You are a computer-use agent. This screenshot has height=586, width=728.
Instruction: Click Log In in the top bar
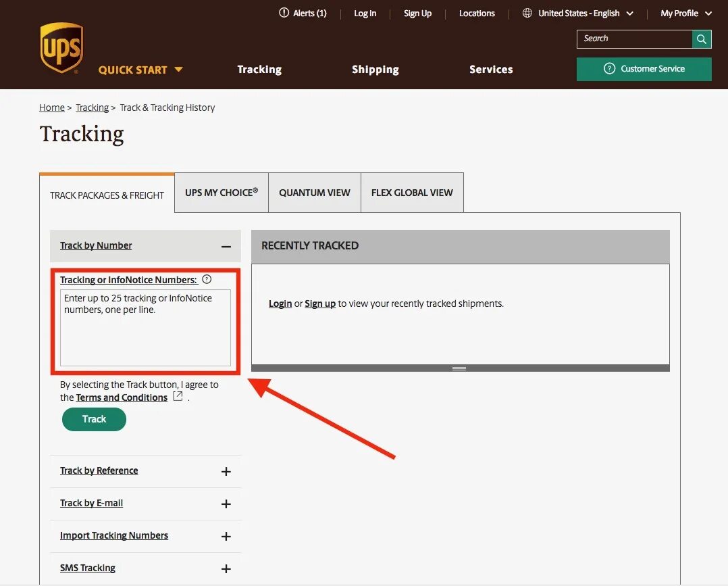click(365, 14)
